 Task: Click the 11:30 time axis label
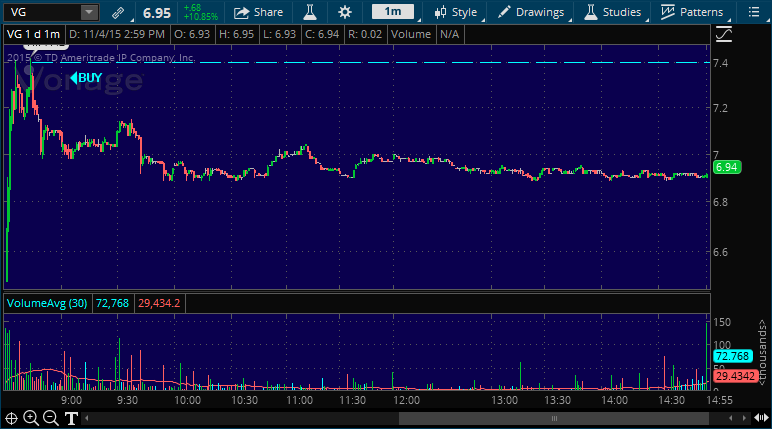(353, 400)
